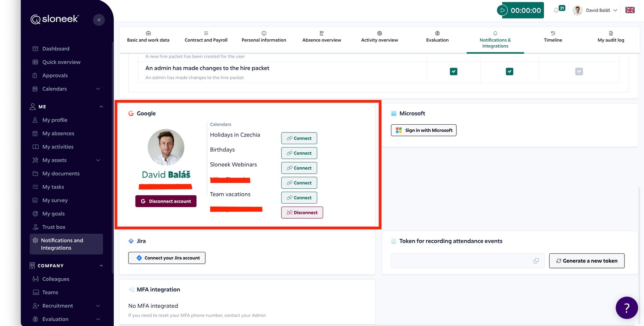
Task: Click the My activities book icon
Action: (35, 147)
